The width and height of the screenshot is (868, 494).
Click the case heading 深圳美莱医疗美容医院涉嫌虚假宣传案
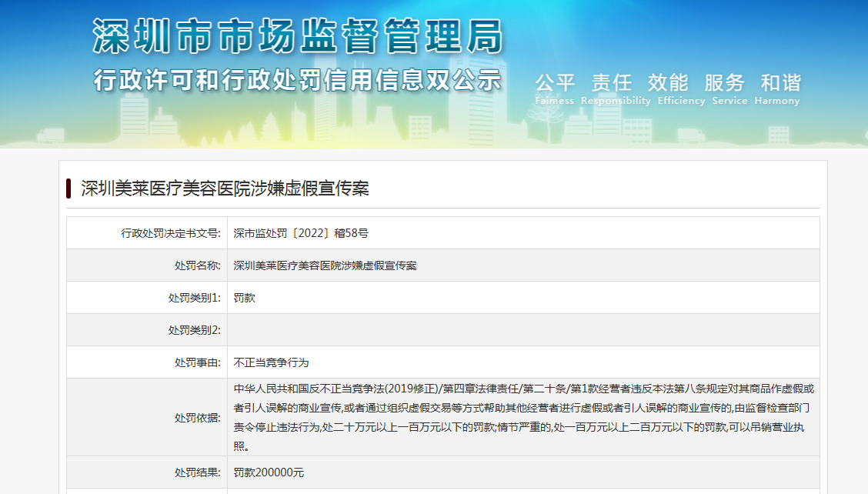click(x=225, y=189)
